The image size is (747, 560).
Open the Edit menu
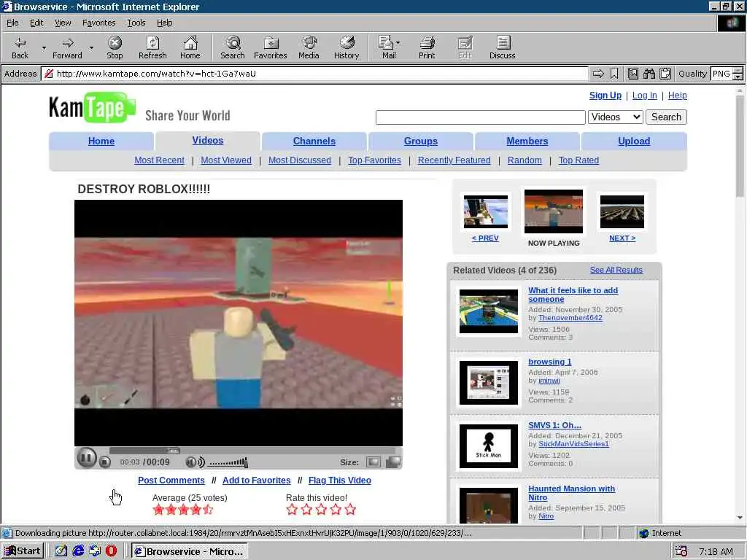pyautogui.click(x=36, y=23)
